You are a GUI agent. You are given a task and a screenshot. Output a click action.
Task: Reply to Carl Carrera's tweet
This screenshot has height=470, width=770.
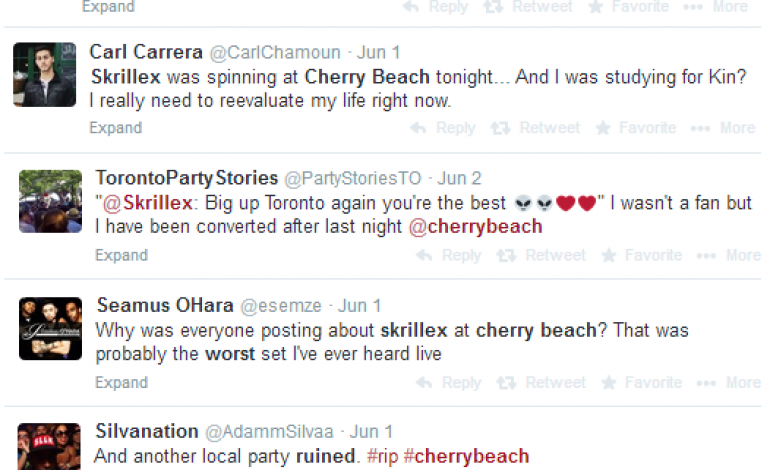click(x=443, y=128)
